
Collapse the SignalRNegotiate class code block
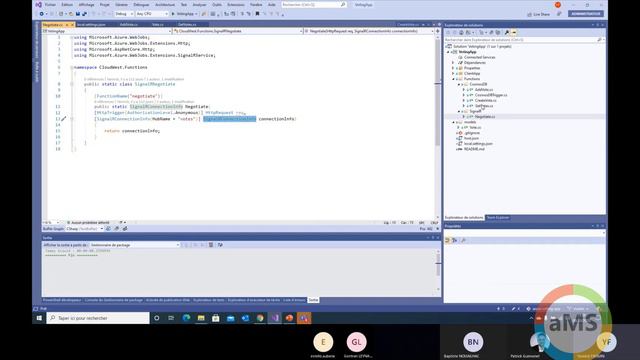pos(72,84)
